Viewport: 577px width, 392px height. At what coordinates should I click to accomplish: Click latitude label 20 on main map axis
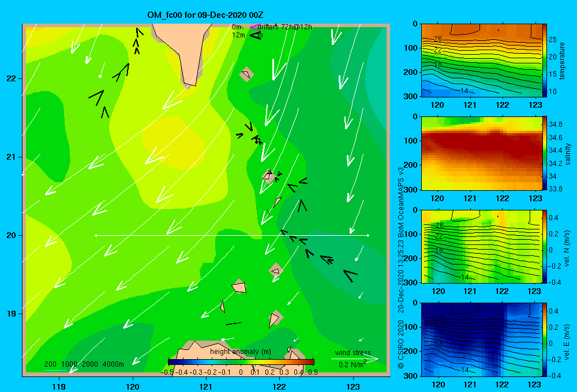(12, 235)
